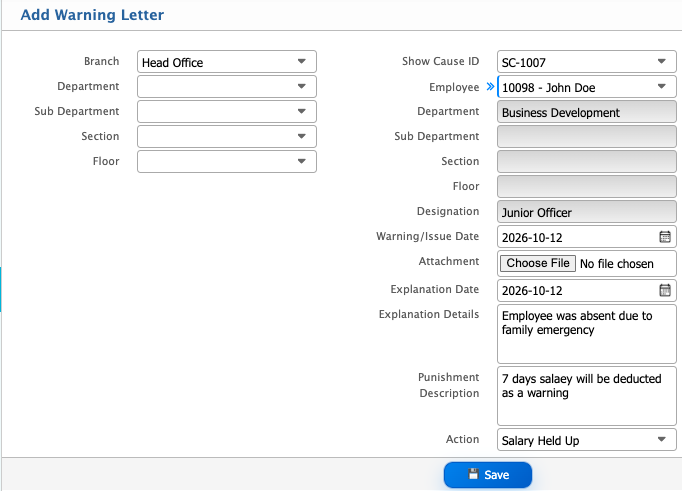Click the Employee label
The image size is (682, 491).
pyautogui.click(x=454, y=87)
